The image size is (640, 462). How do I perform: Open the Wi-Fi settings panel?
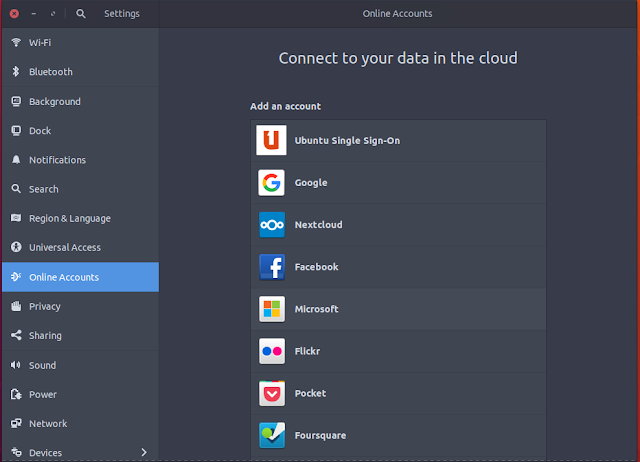(80, 42)
